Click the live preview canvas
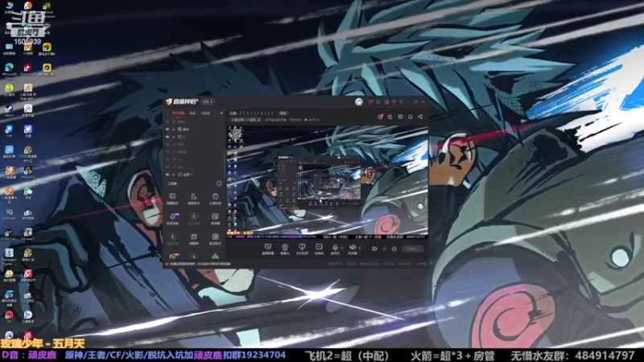This screenshot has width=644, height=362. coord(328,183)
